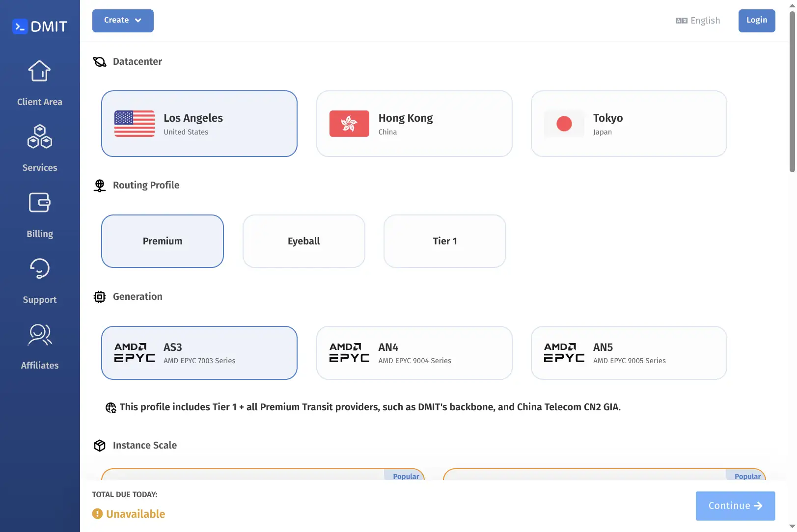Click the Datacenter section heading
The image size is (797, 532).
point(137,62)
